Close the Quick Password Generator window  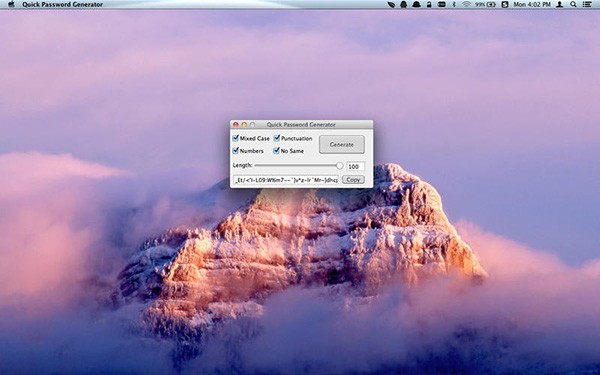(x=236, y=124)
